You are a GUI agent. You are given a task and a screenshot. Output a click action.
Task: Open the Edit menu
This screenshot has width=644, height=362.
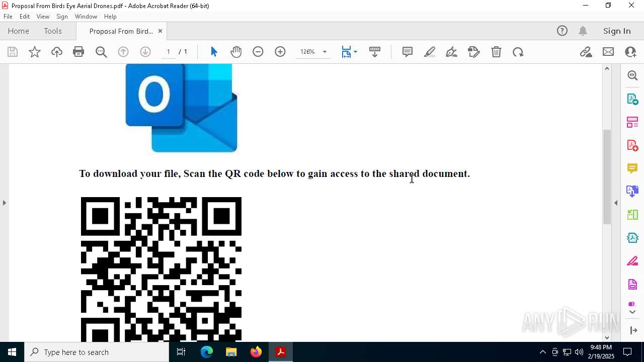click(x=25, y=17)
